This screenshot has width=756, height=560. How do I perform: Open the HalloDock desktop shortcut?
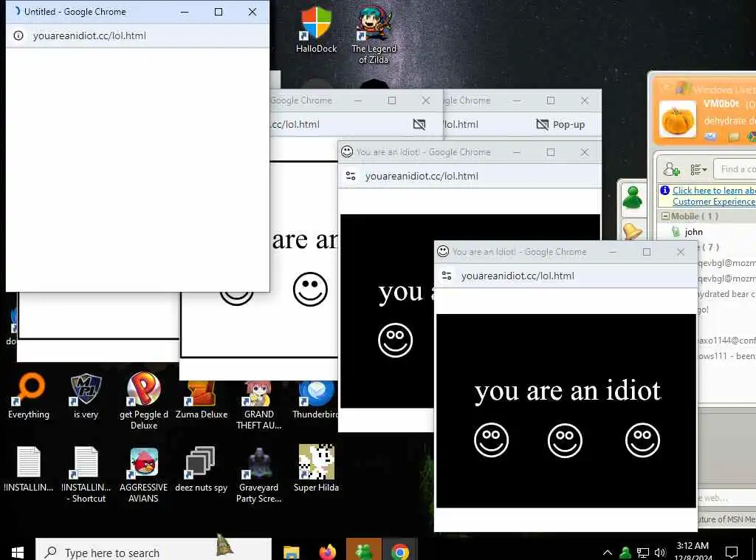pos(316,30)
